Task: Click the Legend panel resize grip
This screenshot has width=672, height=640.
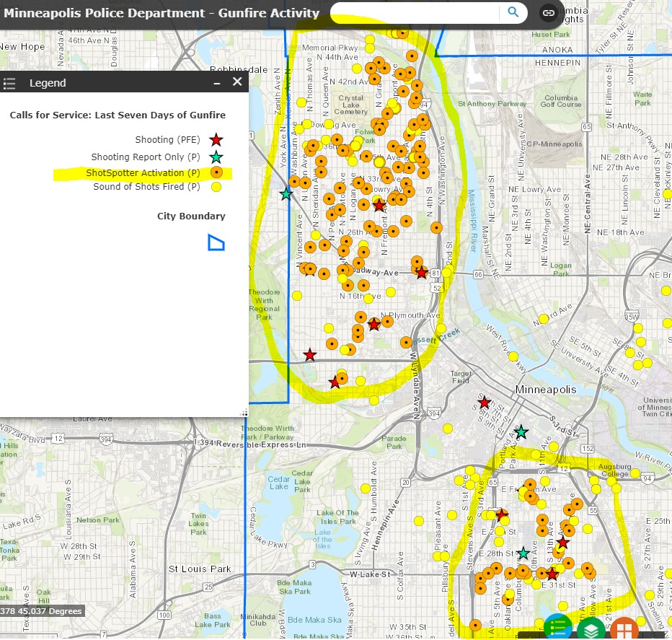Action: (x=244, y=413)
